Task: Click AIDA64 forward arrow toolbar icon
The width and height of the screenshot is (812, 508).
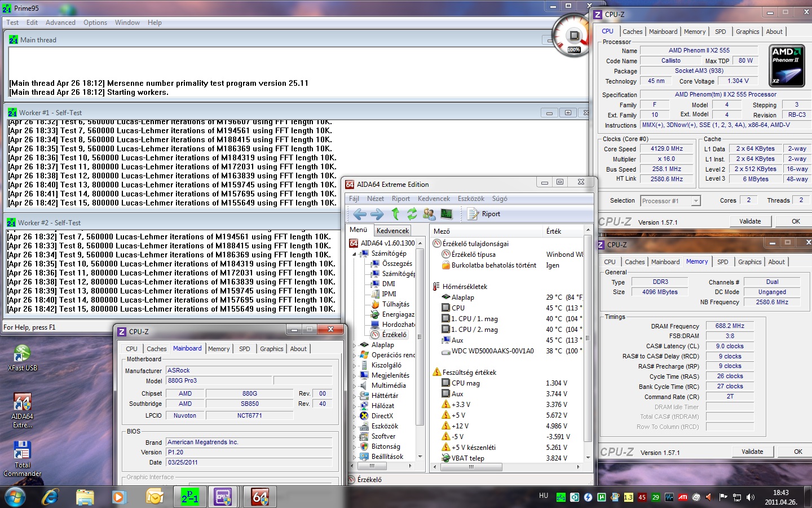Action: (377, 214)
